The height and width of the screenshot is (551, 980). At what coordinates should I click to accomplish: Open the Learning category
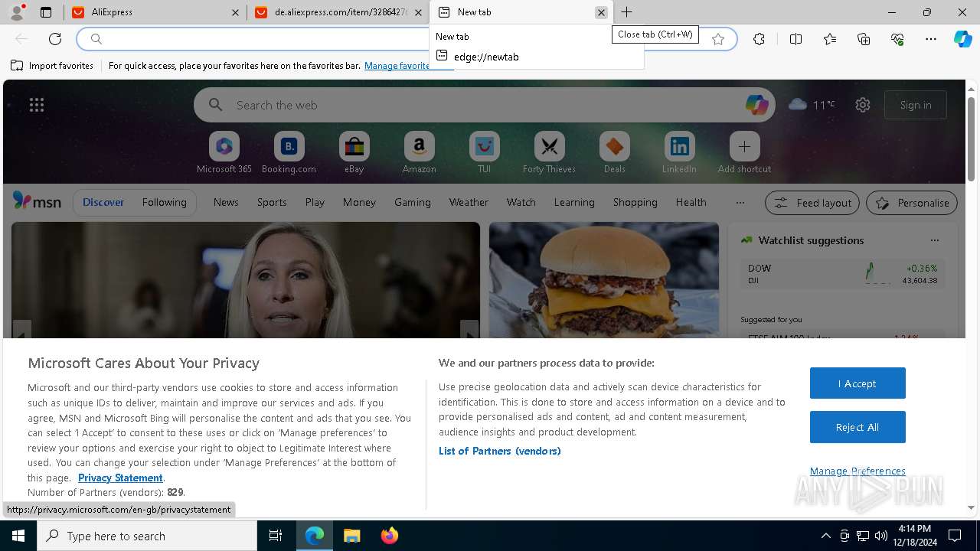tap(574, 202)
